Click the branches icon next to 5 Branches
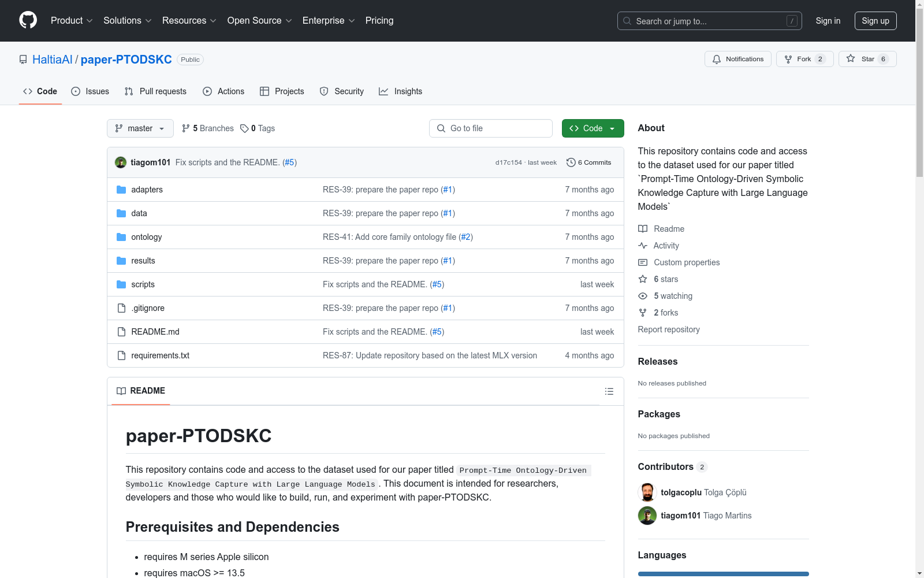 point(186,128)
